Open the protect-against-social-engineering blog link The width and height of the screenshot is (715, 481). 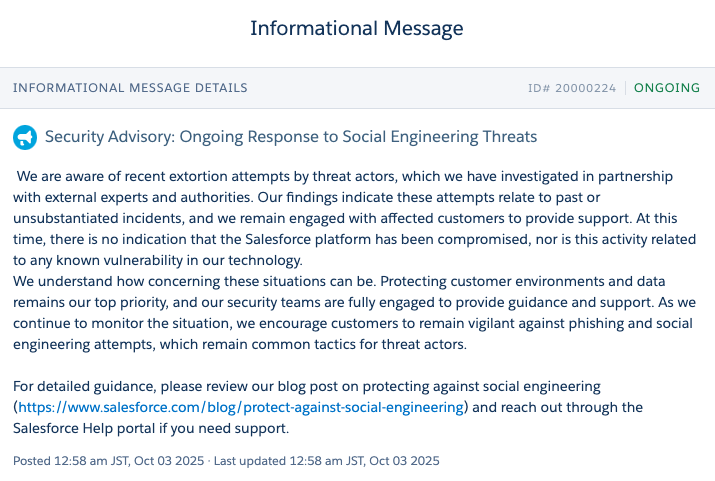[242, 407]
